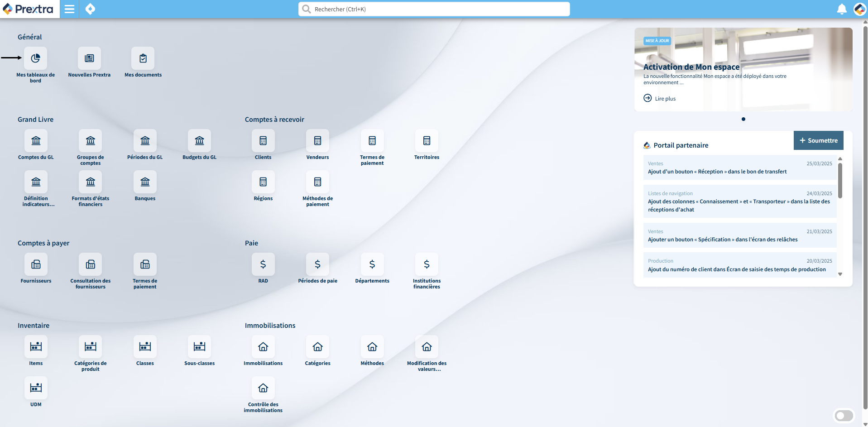Open Périodes de paie
Screen dimensions: 868x427
tap(318, 264)
